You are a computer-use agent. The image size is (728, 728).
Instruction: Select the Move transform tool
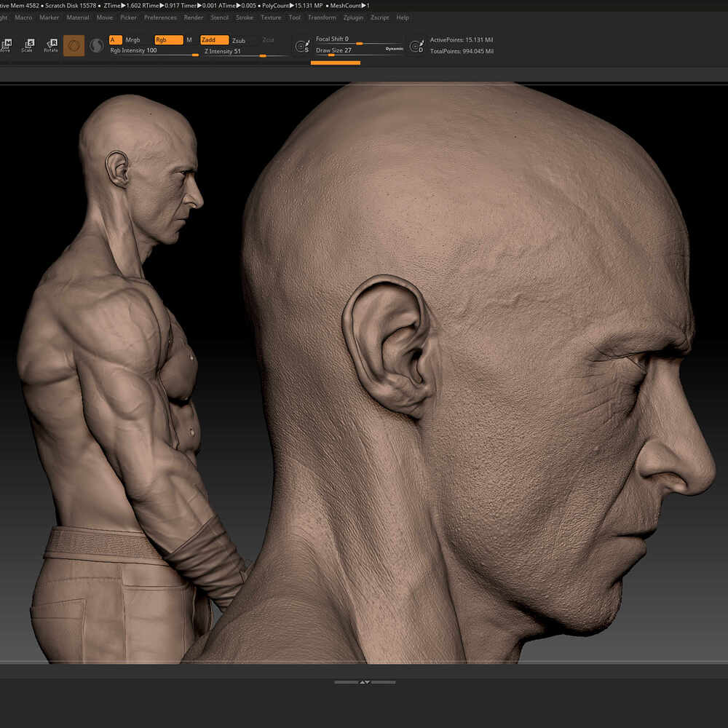6,45
